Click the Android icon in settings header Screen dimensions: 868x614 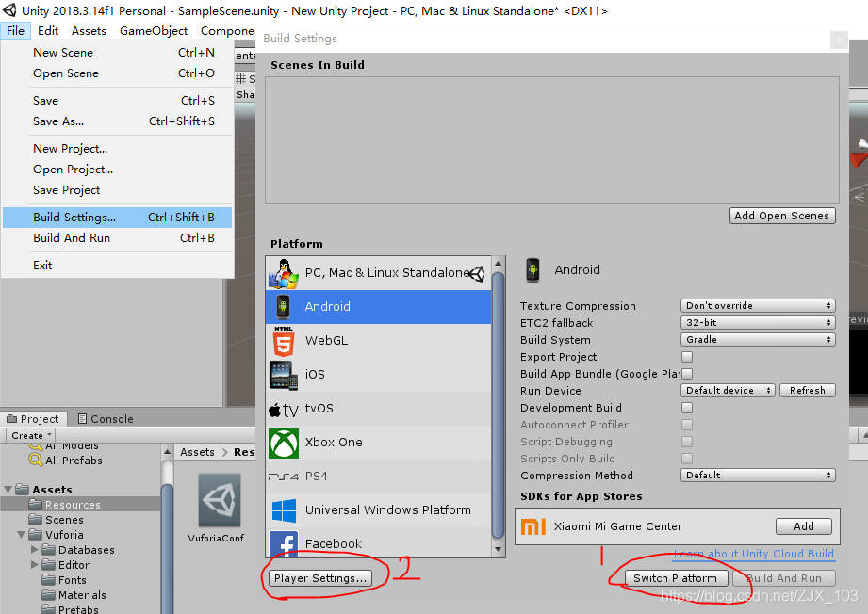(x=532, y=270)
